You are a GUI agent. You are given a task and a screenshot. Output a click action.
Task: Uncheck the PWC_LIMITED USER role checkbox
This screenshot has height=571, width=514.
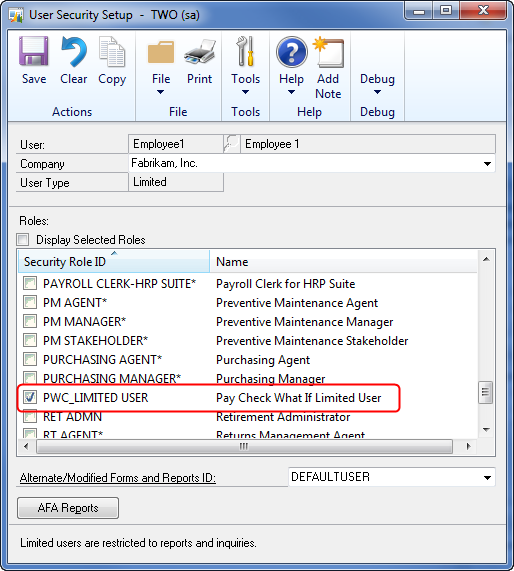[x=30, y=397]
